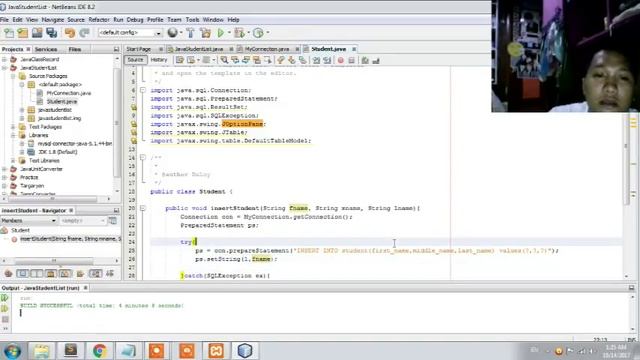The height and width of the screenshot is (360, 640).
Task: Toggle Fully Qualified Names in Navigator
Action: click(80, 273)
